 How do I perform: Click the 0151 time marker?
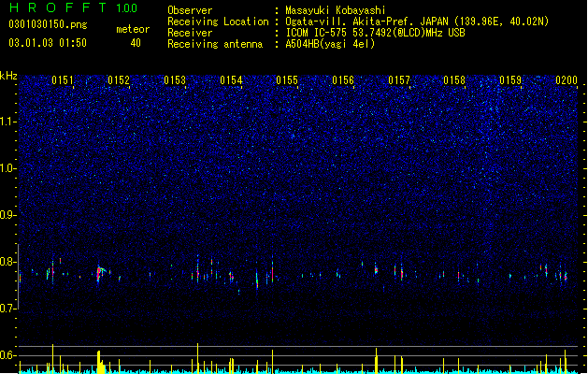click(63, 80)
